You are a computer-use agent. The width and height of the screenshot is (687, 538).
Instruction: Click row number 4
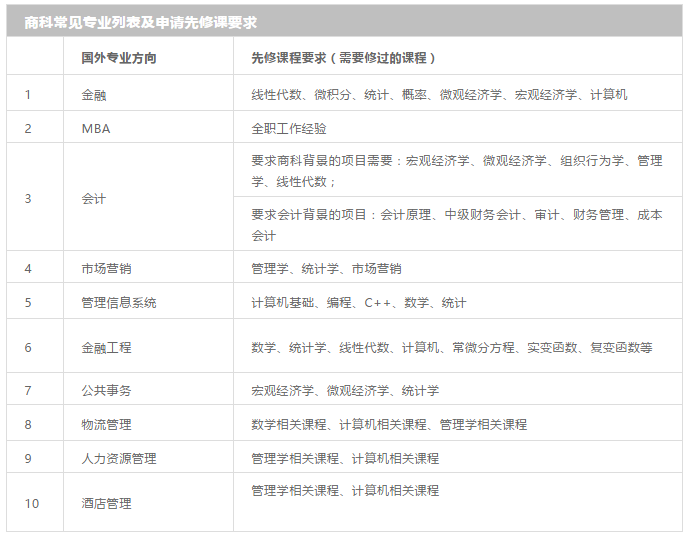pos(28,268)
